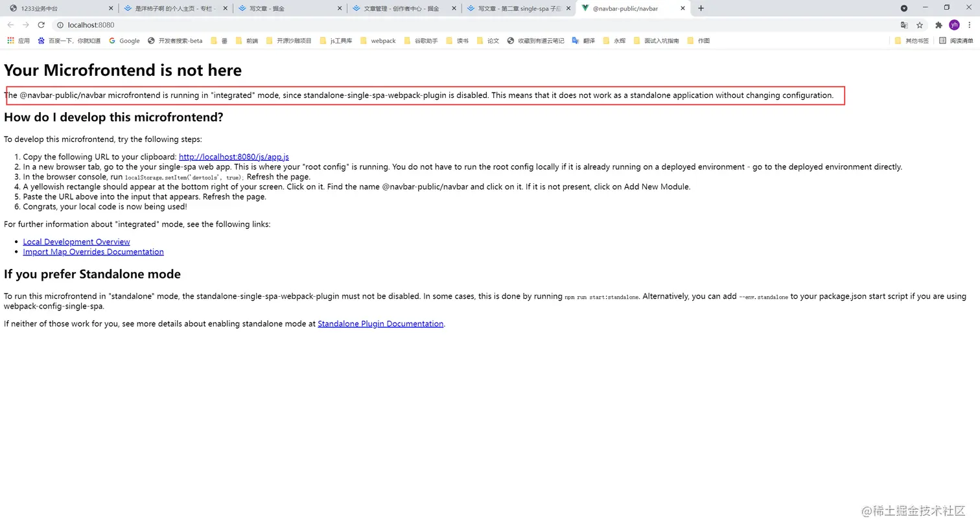Restore down the Chrome window
Screen dimensions: 980x532
point(947,8)
